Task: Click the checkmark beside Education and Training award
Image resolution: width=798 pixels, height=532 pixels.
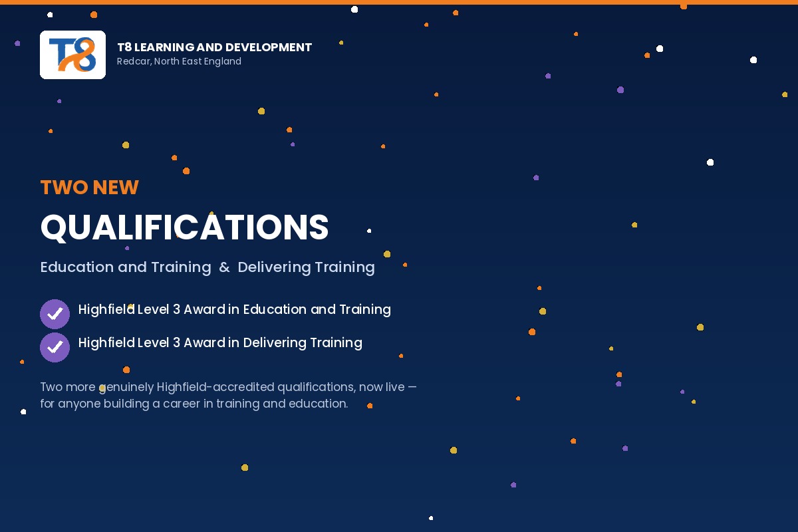Action: (x=55, y=314)
